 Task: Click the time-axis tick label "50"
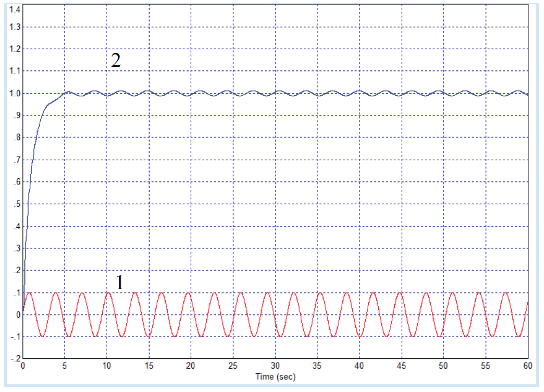[x=443, y=366]
